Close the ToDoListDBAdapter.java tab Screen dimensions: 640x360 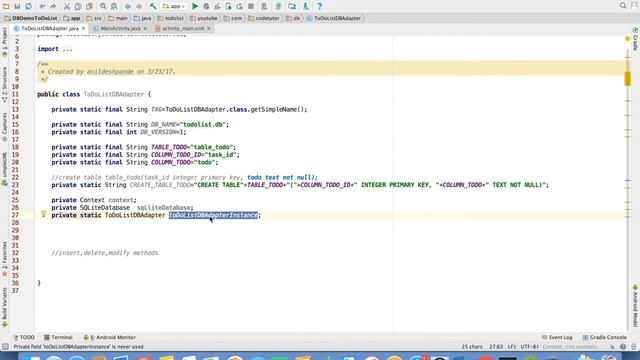(x=83, y=29)
